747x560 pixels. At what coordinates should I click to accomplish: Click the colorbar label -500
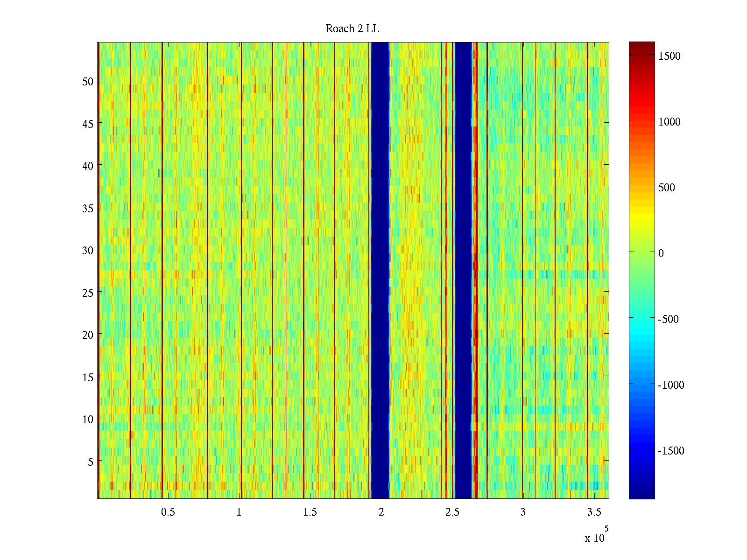tap(668, 319)
